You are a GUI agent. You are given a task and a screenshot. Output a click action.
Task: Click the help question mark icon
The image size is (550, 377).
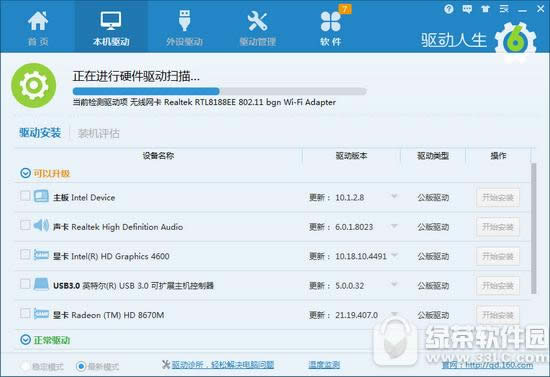coord(449,9)
